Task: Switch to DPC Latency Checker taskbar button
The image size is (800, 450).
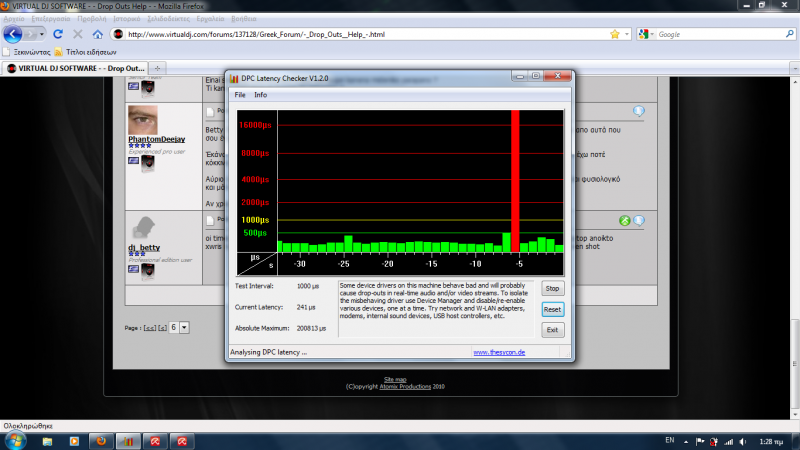Action: (x=128, y=441)
